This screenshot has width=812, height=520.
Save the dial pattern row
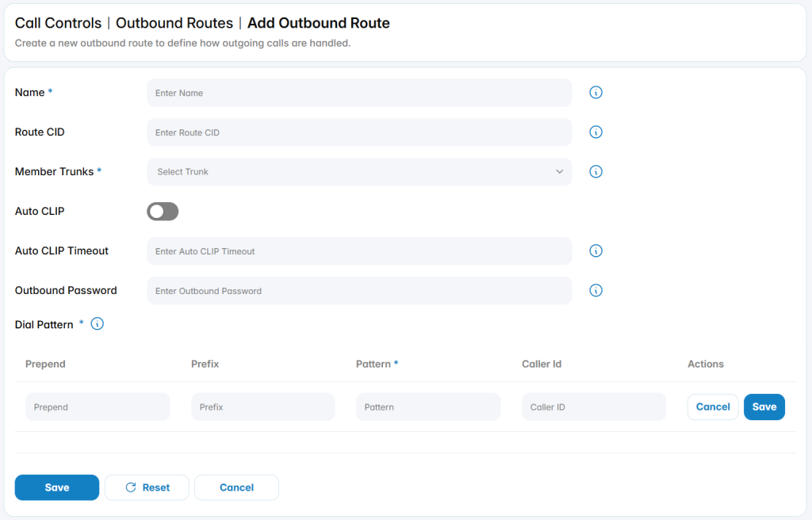coord(764,407)
